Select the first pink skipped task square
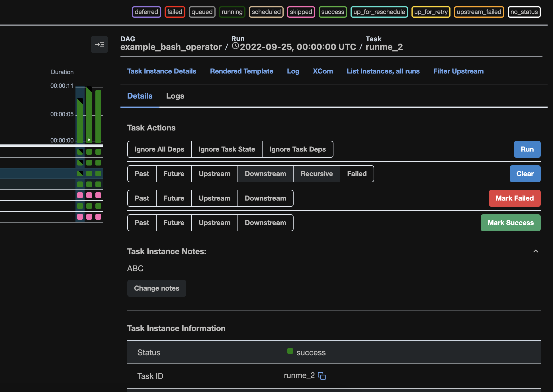 80,195
